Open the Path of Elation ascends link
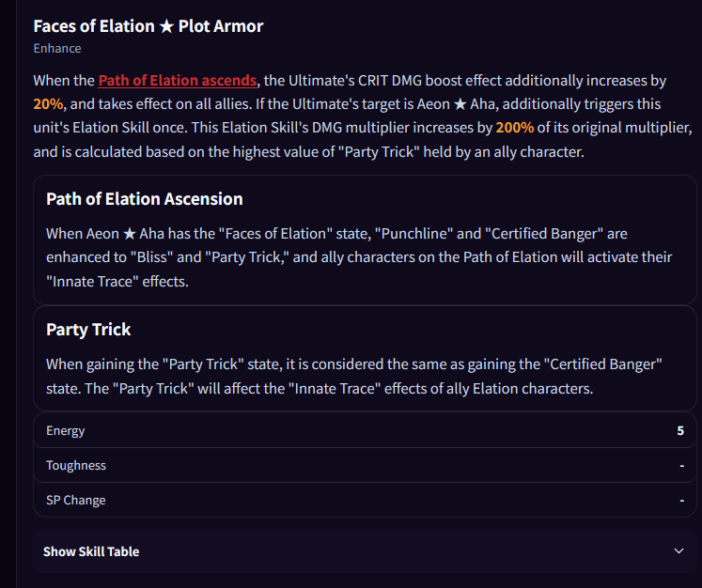This screenshot has width=702, height=588. point(178,81)
